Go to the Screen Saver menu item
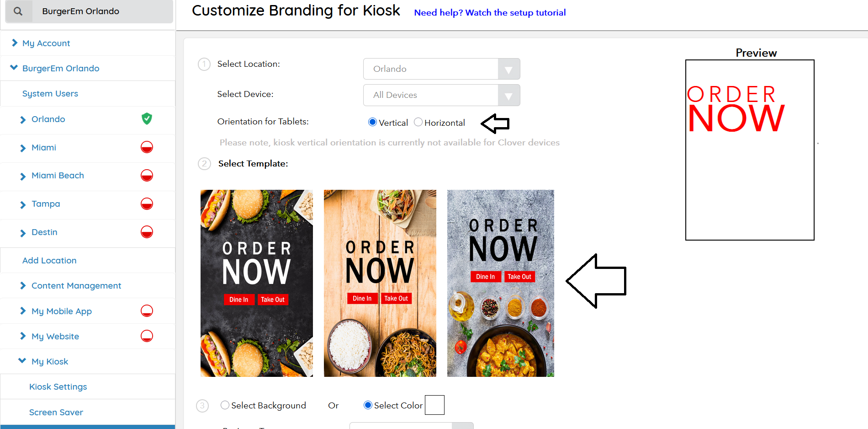This screenshot has height=429, width=868. (x=56, y=413)
